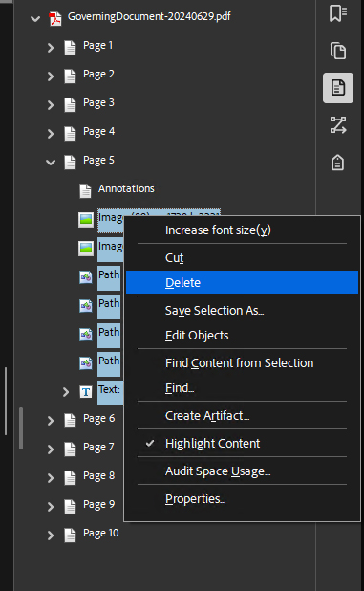The height and width of the screenshot is (591, 364).
Task: Click the Page 3 document icon
Action: click(x=70, y=105)
